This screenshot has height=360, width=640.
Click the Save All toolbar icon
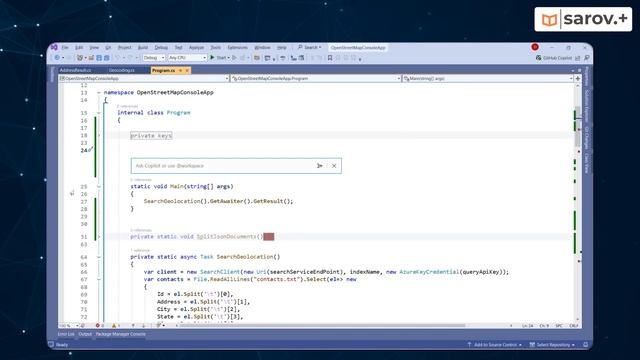coord(107,58)
